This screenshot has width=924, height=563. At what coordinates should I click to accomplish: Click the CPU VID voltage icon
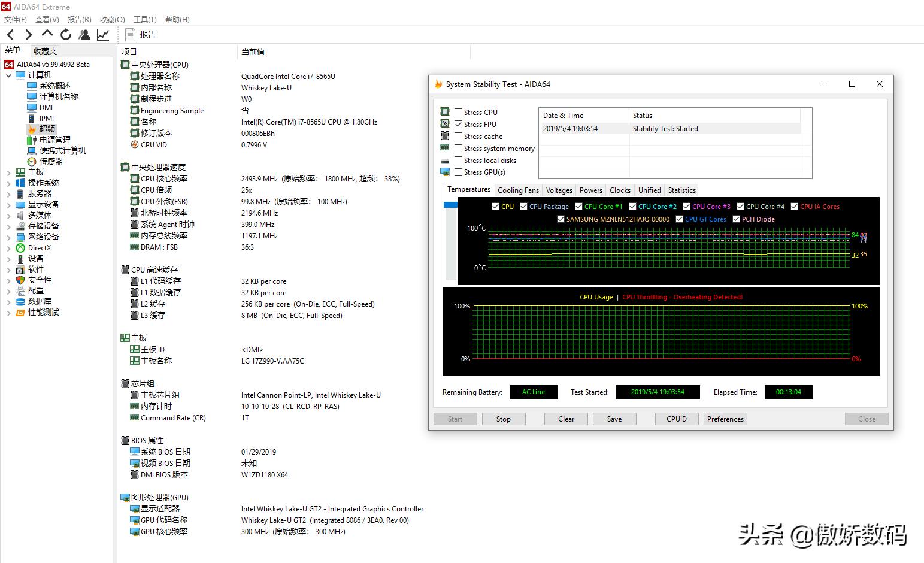pos(135,144)
